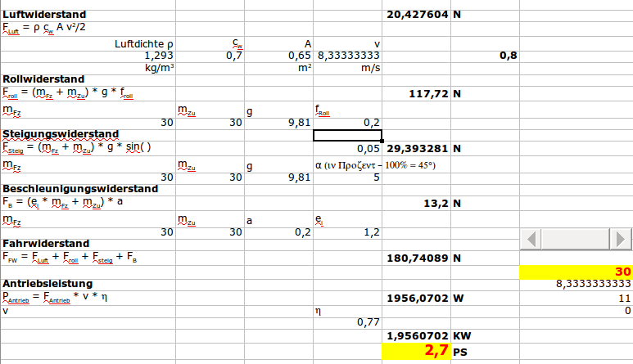Select the 29,393281 gradient resistance result
This screenshot has width=633, height=364.
point(416,149)
